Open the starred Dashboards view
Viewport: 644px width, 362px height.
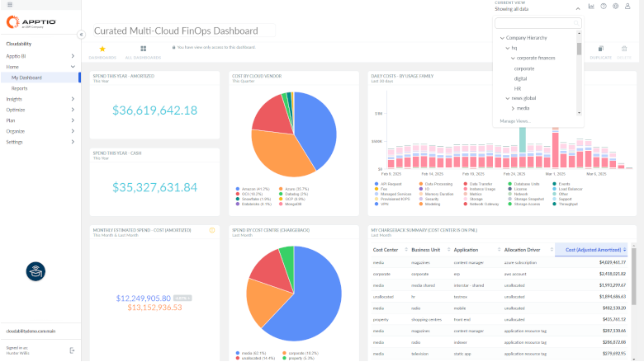tap(102, 52)
